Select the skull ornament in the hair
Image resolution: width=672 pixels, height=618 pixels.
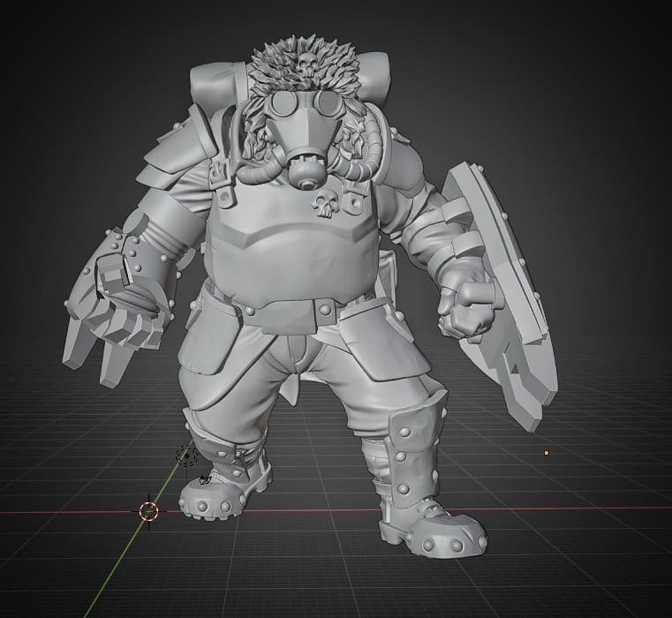(300, 65)
